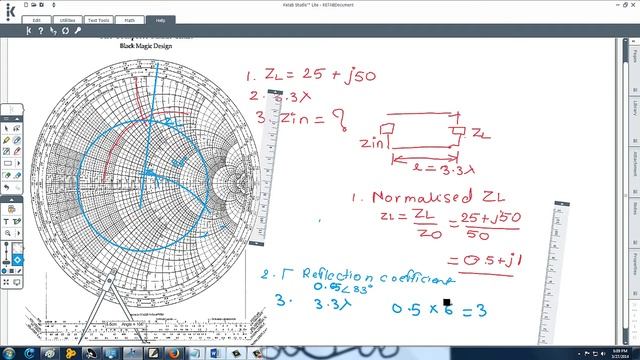The image size is (640, 360).
Task: Select the yellow pencil tool
Action: 6,140
